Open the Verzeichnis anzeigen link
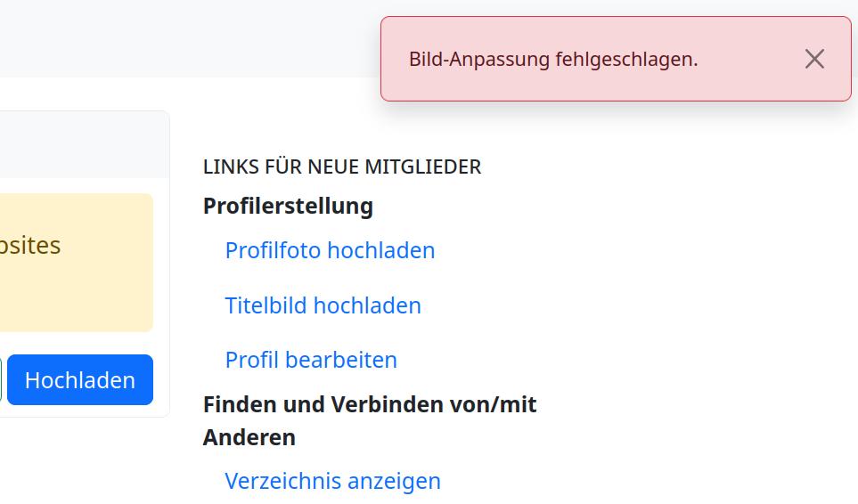Viewport: 858px width, 504px height. click(x=332, y=481)
